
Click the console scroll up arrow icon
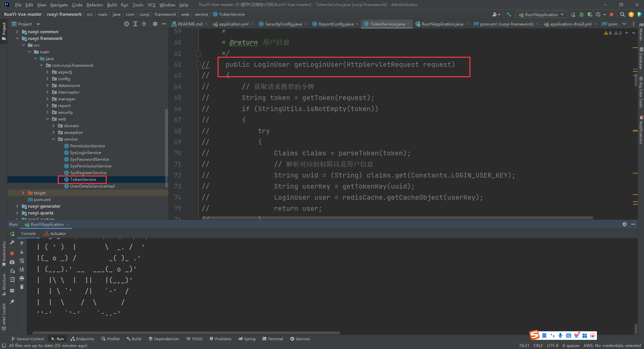22,243
